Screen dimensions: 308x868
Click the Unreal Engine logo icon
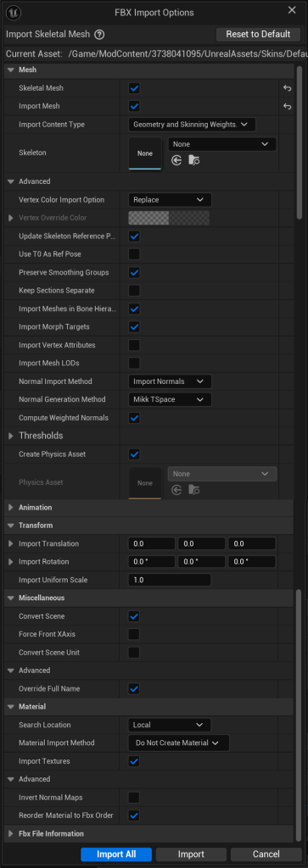(x=15, y=10)
